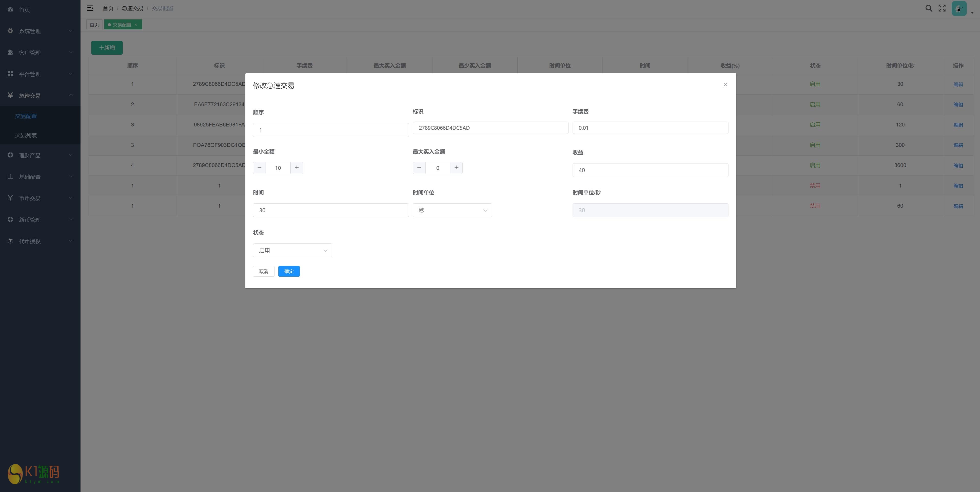Click the minus button for 最小金额
Image resolution: width=980 pixels, height=492 pixels.
coord(259,168)
